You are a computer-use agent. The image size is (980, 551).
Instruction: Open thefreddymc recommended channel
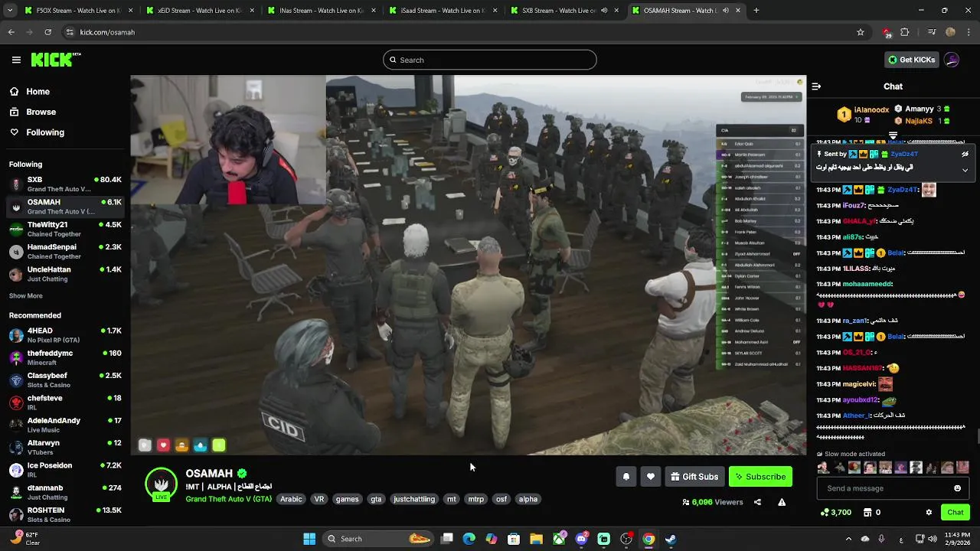65,357
